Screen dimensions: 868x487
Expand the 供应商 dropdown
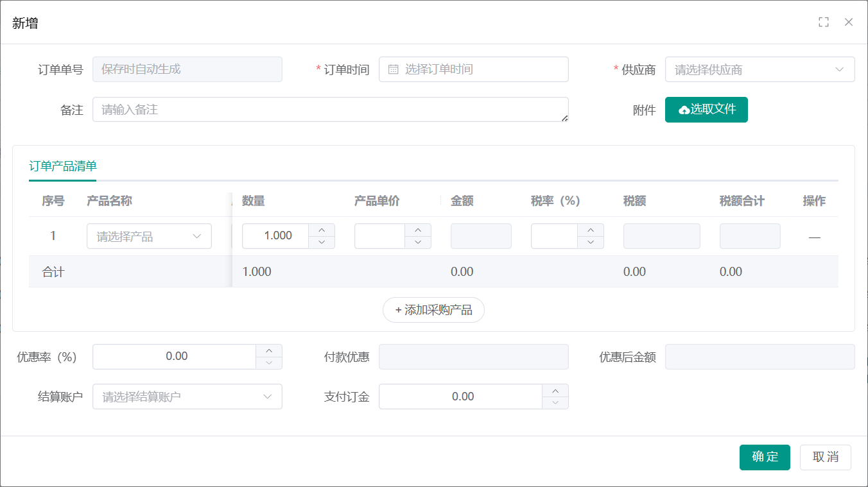point(760,69)
